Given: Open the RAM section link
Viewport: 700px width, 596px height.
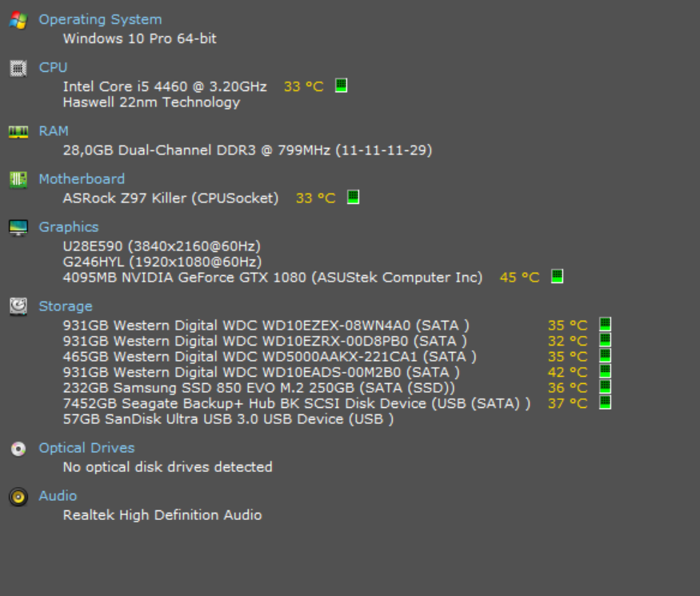Looking at the screenshot, I should click(54, 131).
